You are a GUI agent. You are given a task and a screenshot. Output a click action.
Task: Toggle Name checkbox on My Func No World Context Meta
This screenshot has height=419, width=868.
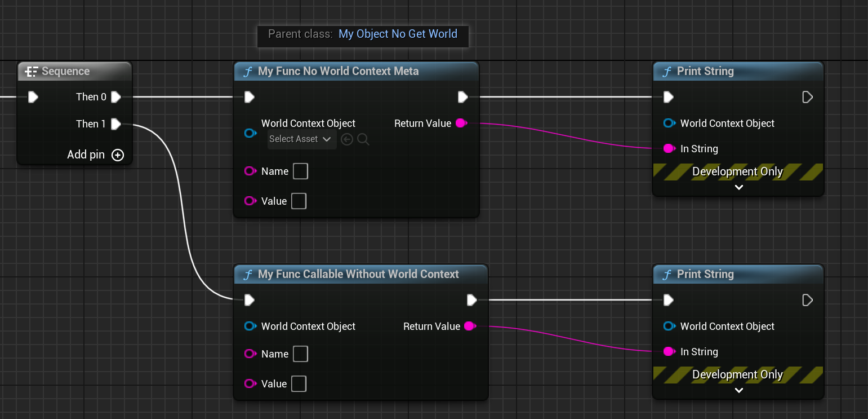[x=301, y=171]
